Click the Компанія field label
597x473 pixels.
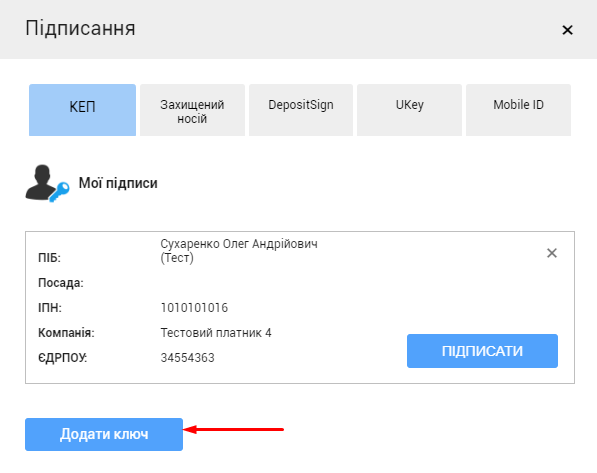(x=66, y=333)
